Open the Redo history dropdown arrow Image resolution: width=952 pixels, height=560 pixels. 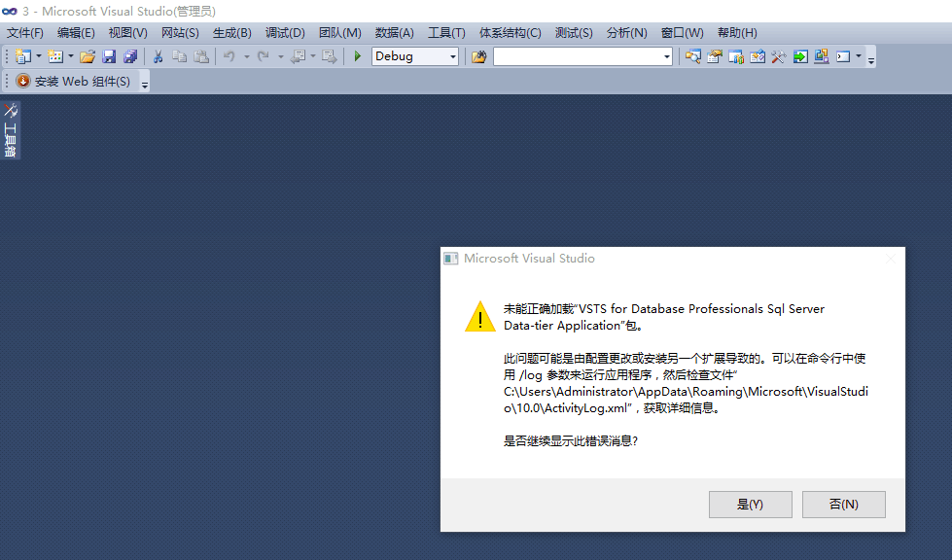[280, 56]
